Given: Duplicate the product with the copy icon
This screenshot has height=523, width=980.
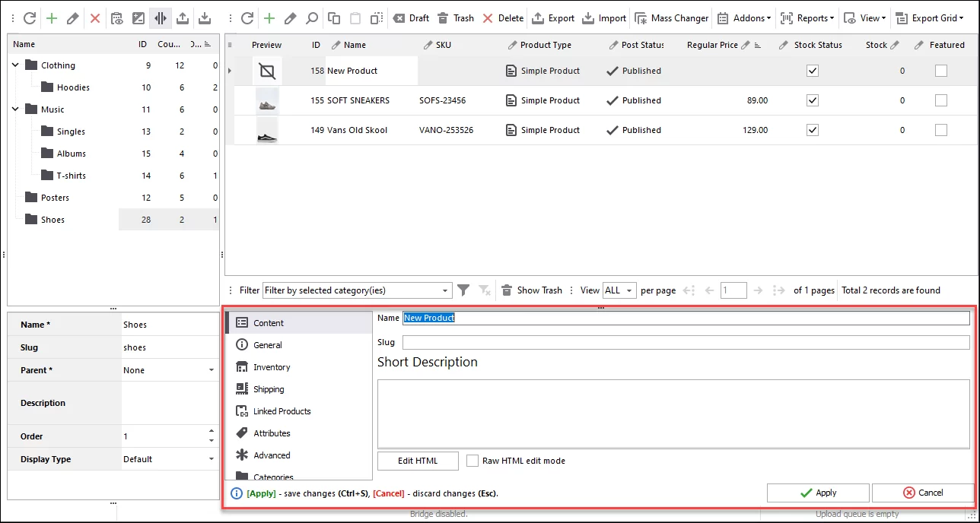Looking at the screenshot, I should 332,17.
